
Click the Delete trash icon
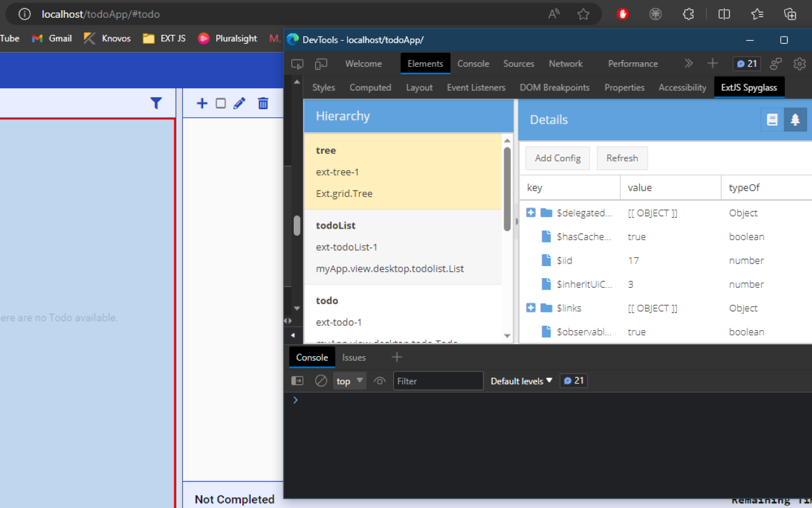click(263, 103)
